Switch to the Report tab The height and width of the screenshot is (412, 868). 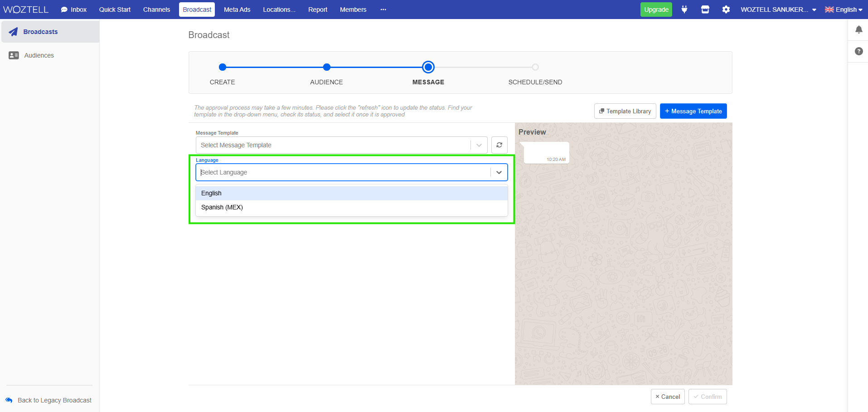coord(317,9)
